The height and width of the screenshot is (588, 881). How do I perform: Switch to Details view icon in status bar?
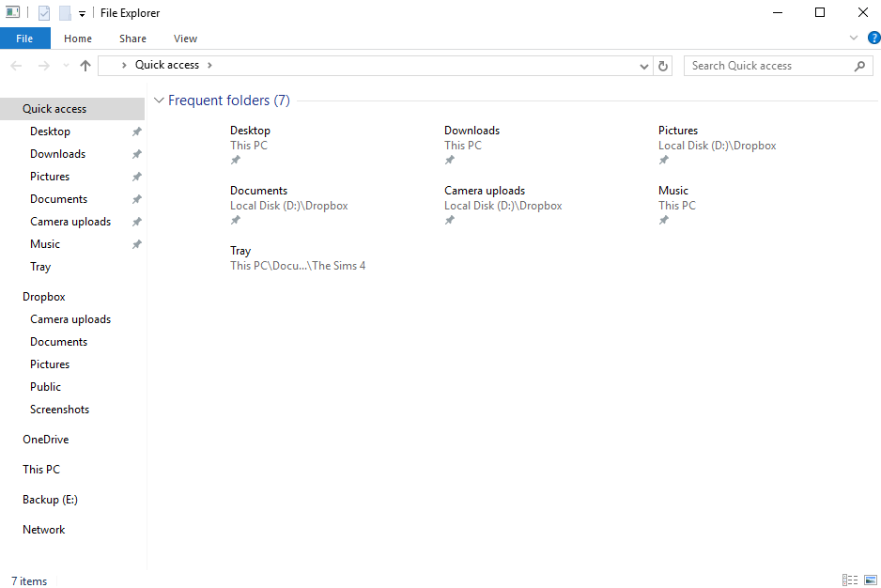(x=849, y=580)
